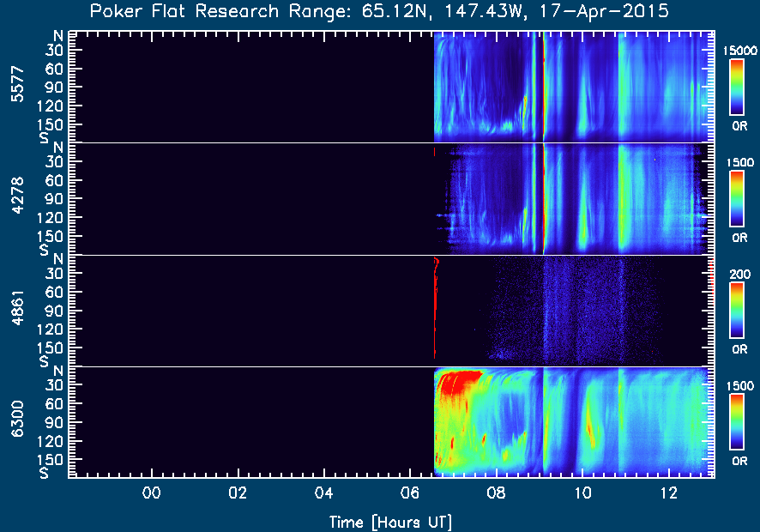760x532 pixels.
Task: Click the 02 hour tick label
Action: click(238, 493)
